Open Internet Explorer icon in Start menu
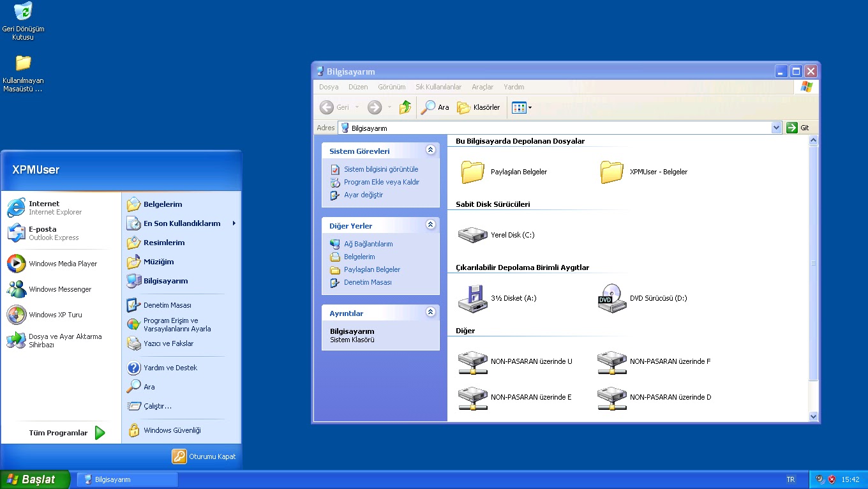 16,207
